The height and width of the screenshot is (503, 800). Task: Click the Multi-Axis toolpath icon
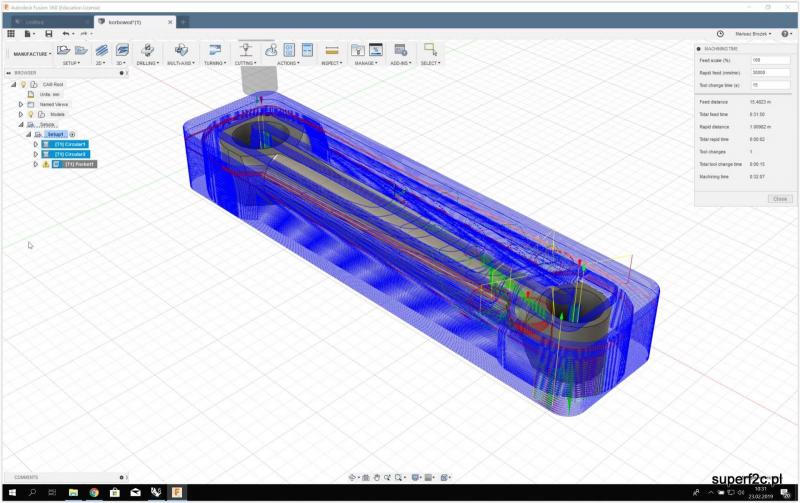tap(181, 49)
